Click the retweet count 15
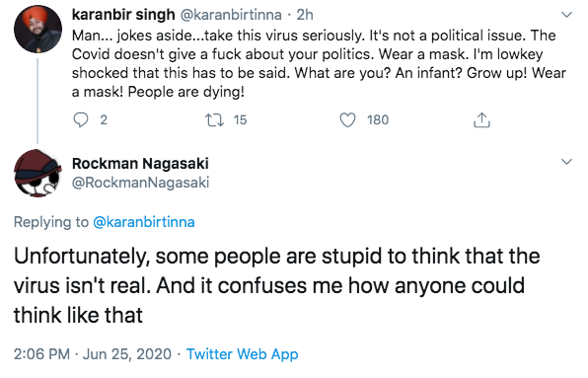 pos(240,120)
